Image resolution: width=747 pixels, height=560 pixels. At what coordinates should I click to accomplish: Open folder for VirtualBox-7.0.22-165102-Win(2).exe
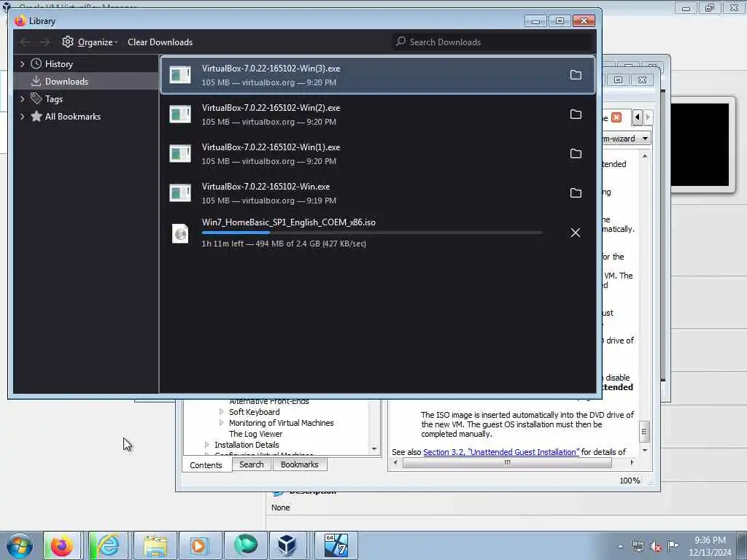click(576, 114)
